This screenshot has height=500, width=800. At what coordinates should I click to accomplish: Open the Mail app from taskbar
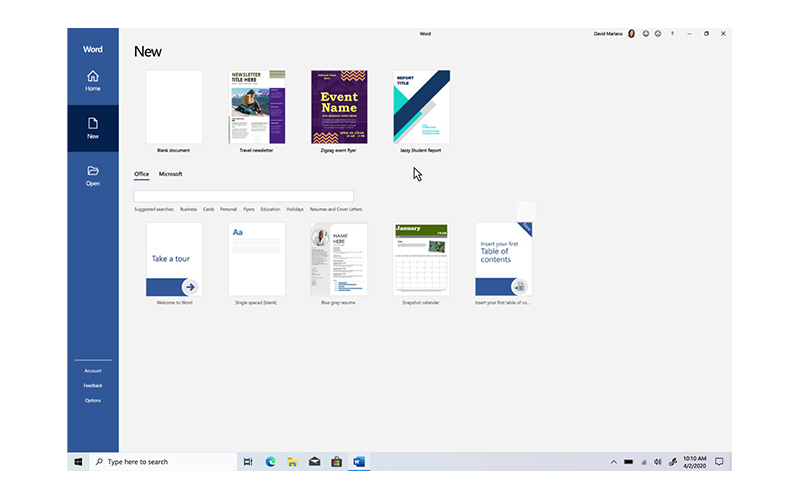pyautogui.click(x=314, y=462)
